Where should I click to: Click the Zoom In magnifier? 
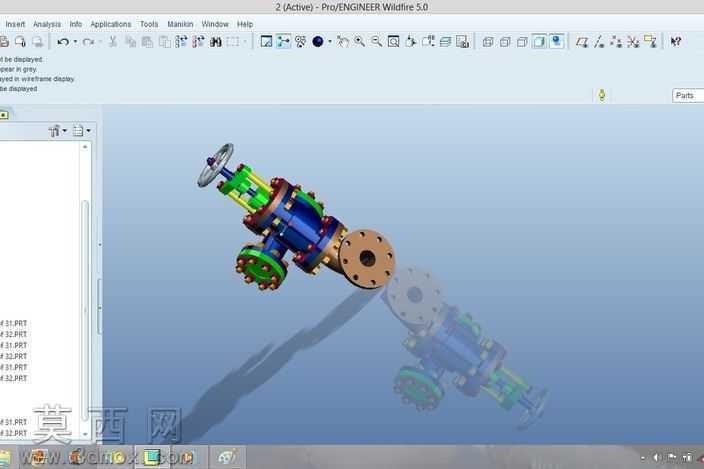pyautogui.click(x=360, y=42)
